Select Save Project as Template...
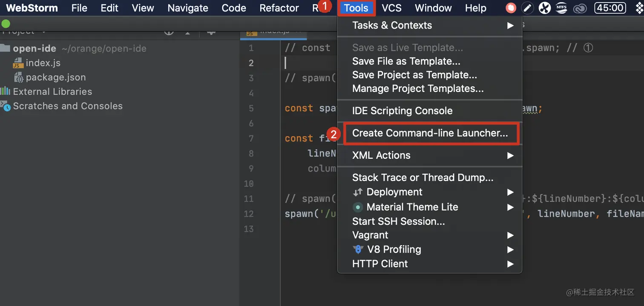 [414, 75]
